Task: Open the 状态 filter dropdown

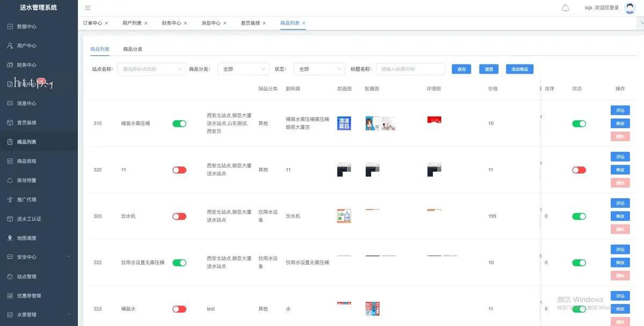Action: (x=319, y=69)
